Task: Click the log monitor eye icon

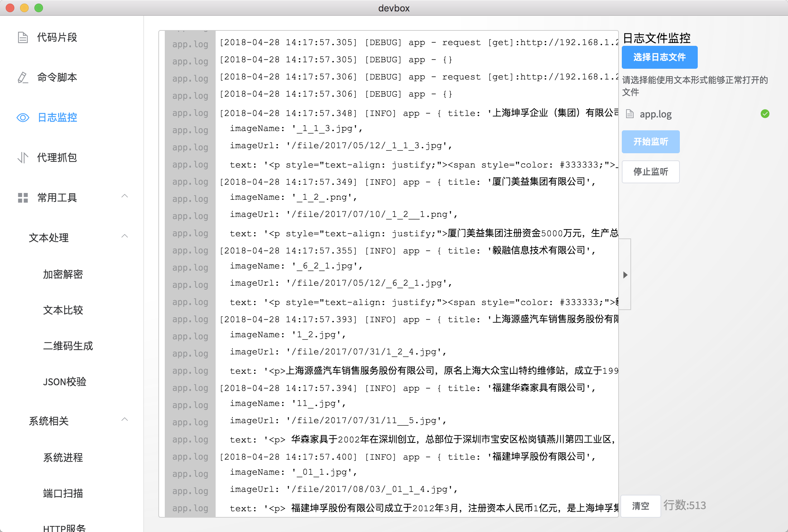Action: 23,117
